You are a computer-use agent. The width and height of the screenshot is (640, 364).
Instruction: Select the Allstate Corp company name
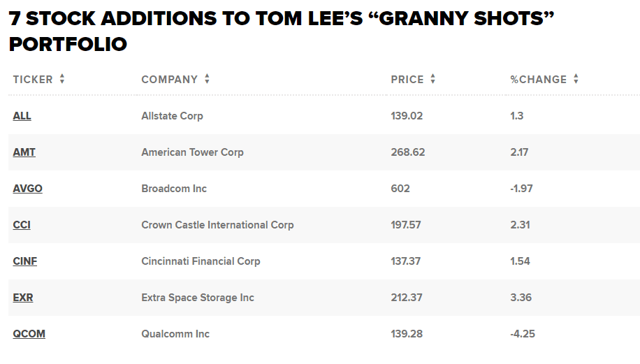tap(172, 116)
